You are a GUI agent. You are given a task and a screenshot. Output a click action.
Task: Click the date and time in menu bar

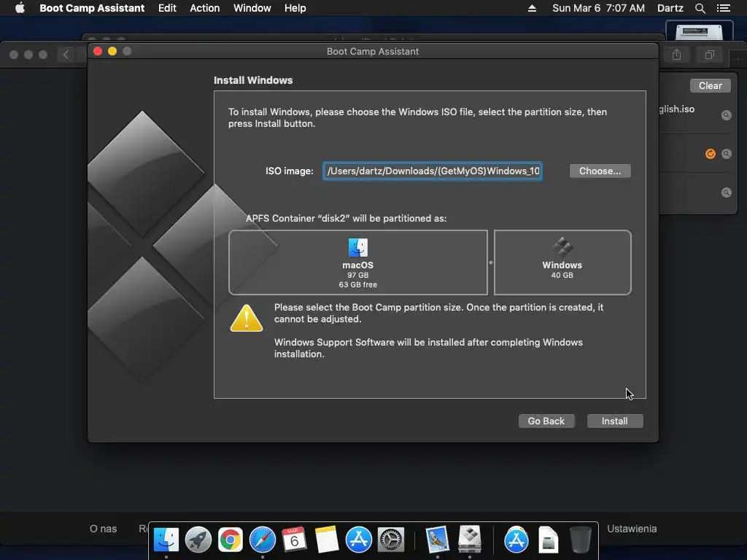coord(598,8)
